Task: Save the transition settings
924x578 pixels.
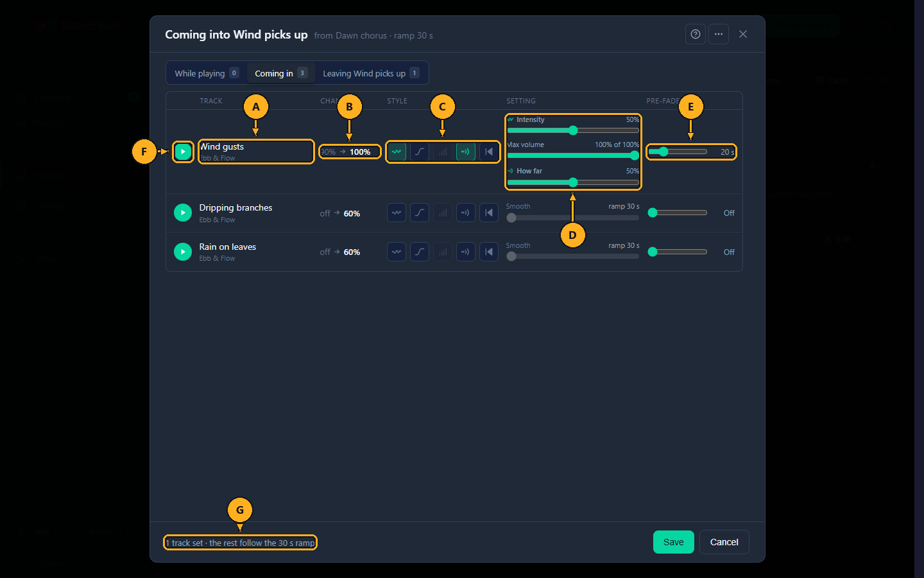Action: coord(674,542)
